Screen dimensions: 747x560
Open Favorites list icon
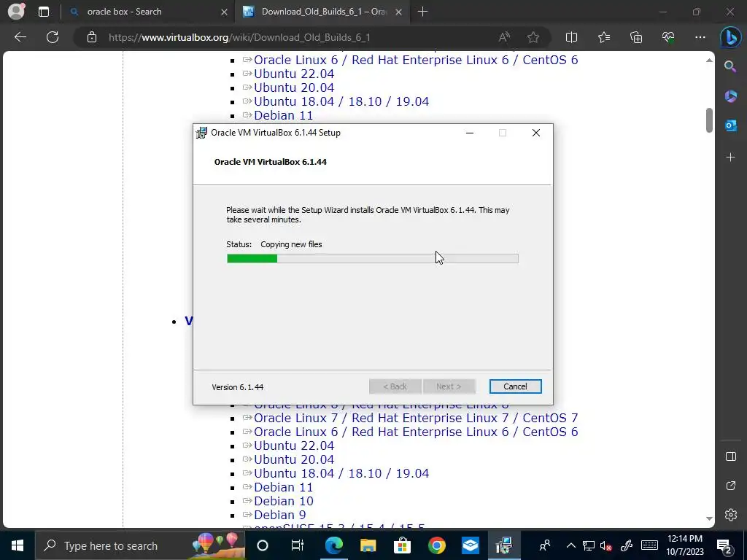coord(603,37)
